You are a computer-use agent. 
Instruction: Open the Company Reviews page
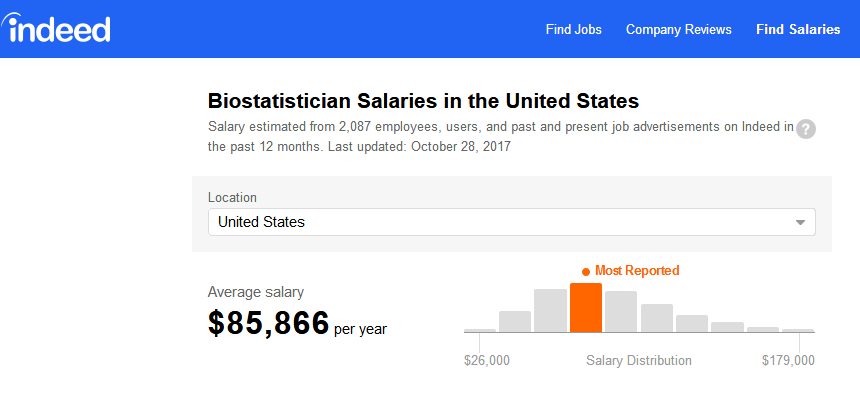coord(679,29)
